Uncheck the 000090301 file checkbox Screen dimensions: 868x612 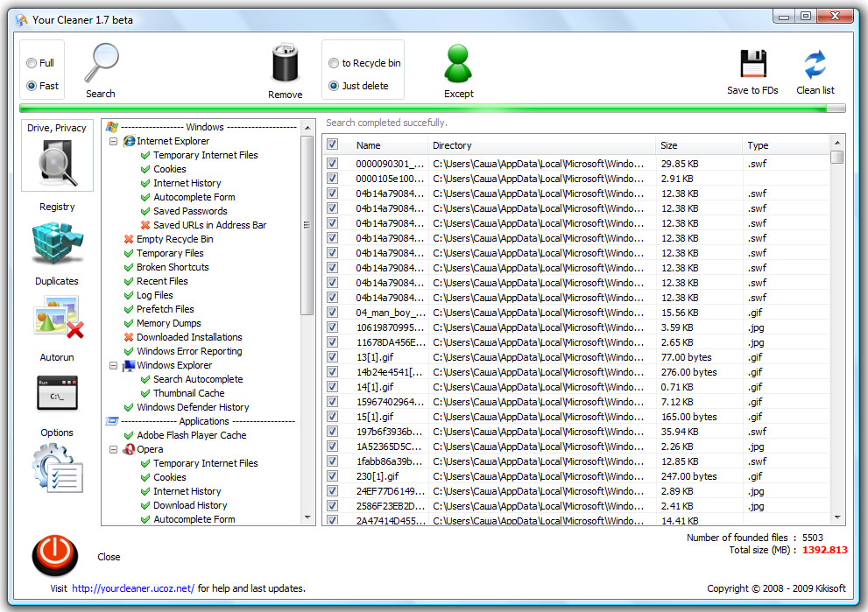point(332,163)
